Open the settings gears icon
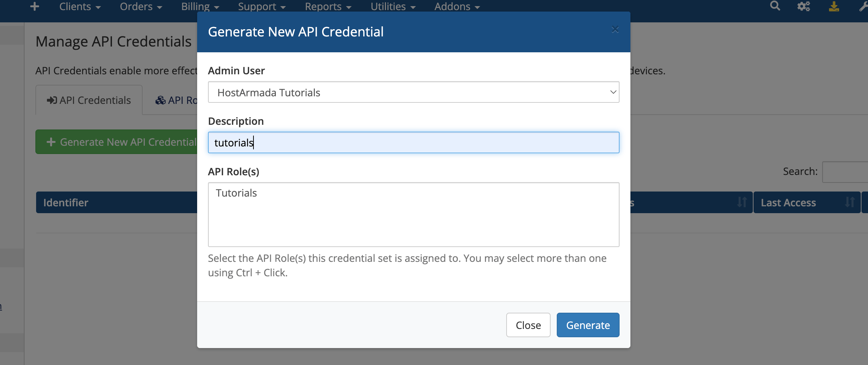The height and width of the screenshot is (365, 868). pos(804,6)
